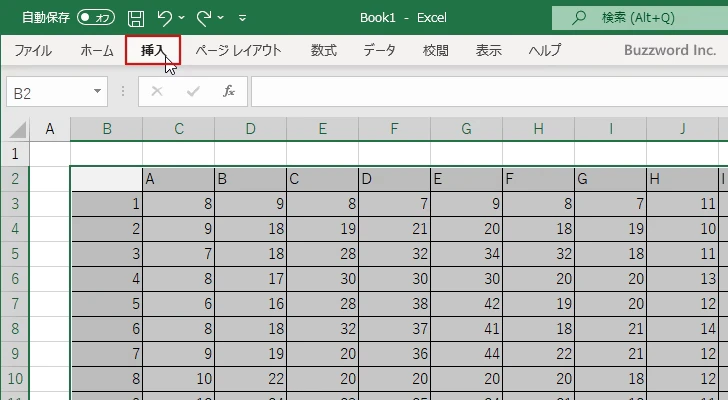Click cell I2 containing label G
The width and height of the screenshot is (728, 400).
610,179
